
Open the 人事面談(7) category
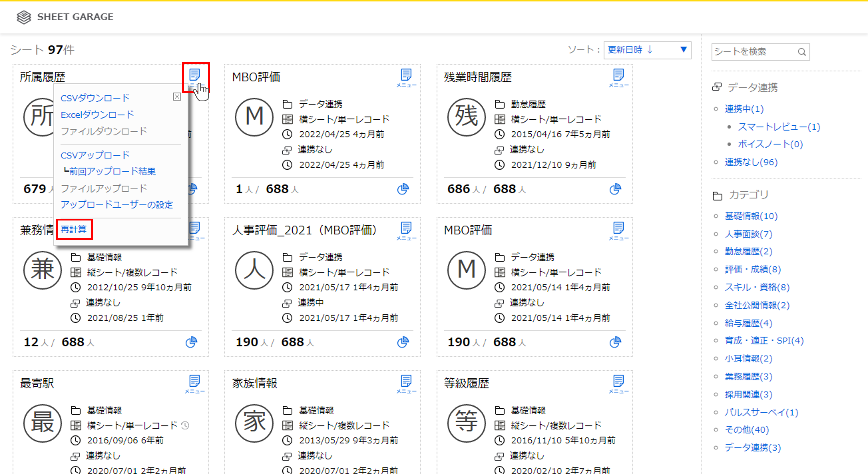[x=748, y=234]
